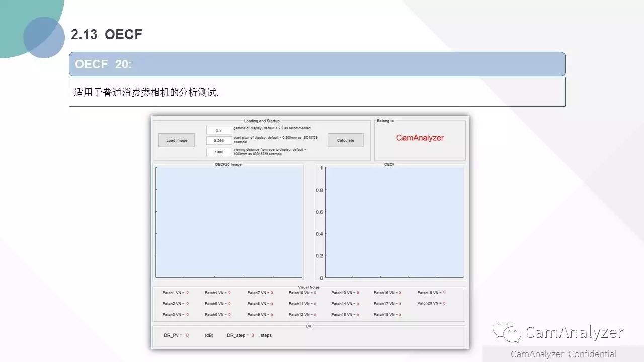Select the Patch13 VN value
644x362 pixels.
point(358,292)
